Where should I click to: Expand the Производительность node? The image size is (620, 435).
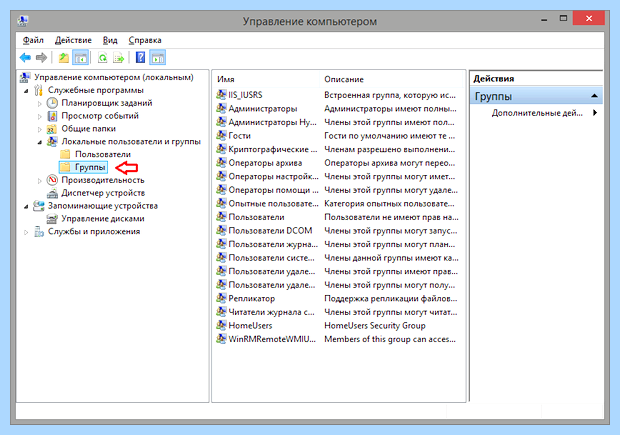(40, 181)
